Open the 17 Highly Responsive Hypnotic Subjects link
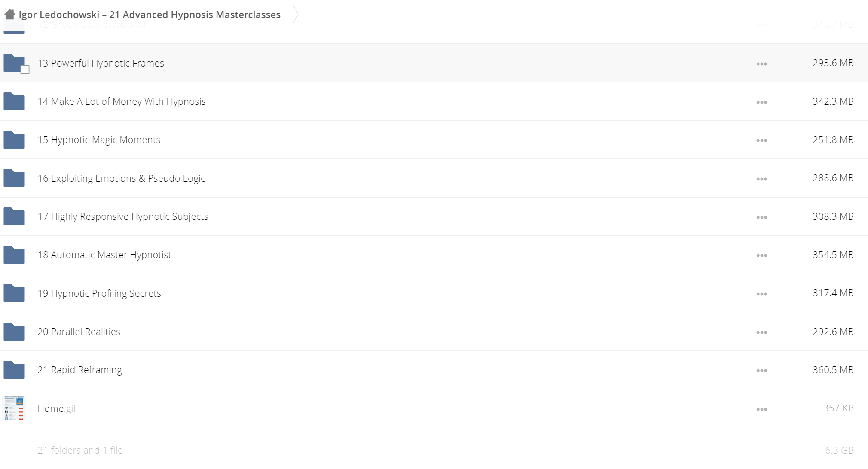Viewport: 868px width, 469px height. coord(123,216)
